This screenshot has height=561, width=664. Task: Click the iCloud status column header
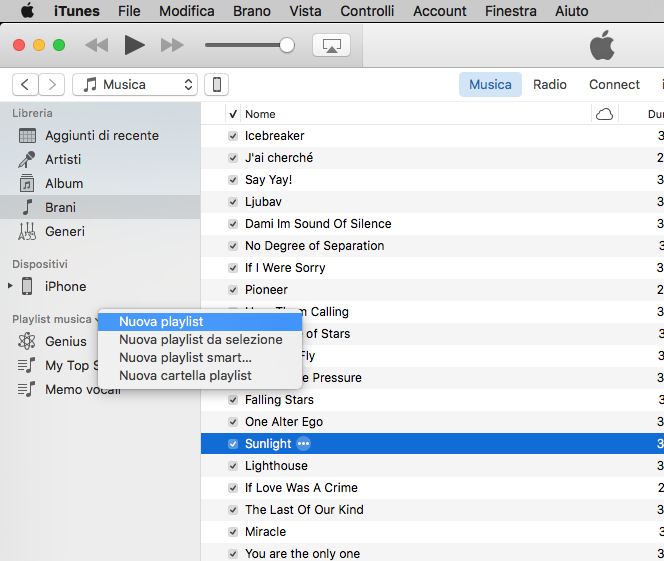[x=604, y=114]
